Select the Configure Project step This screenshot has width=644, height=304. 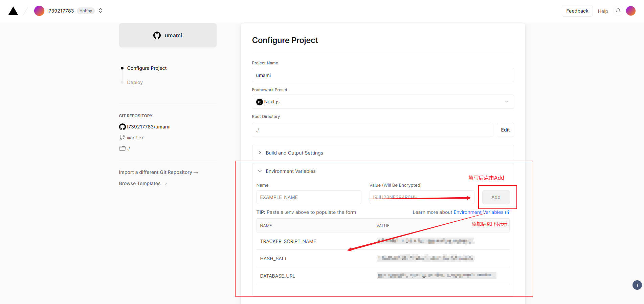pyautogui.click(x=147, y=68)
